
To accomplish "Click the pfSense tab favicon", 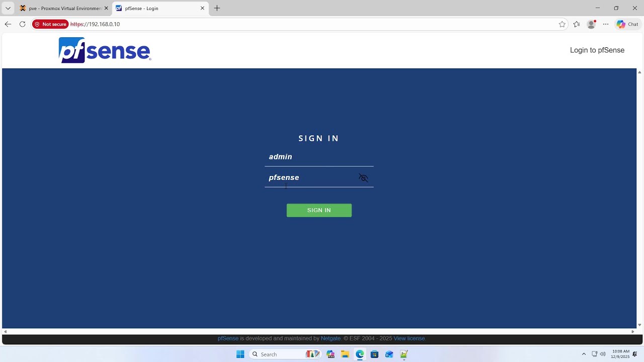I will click(x=119, y=8).
